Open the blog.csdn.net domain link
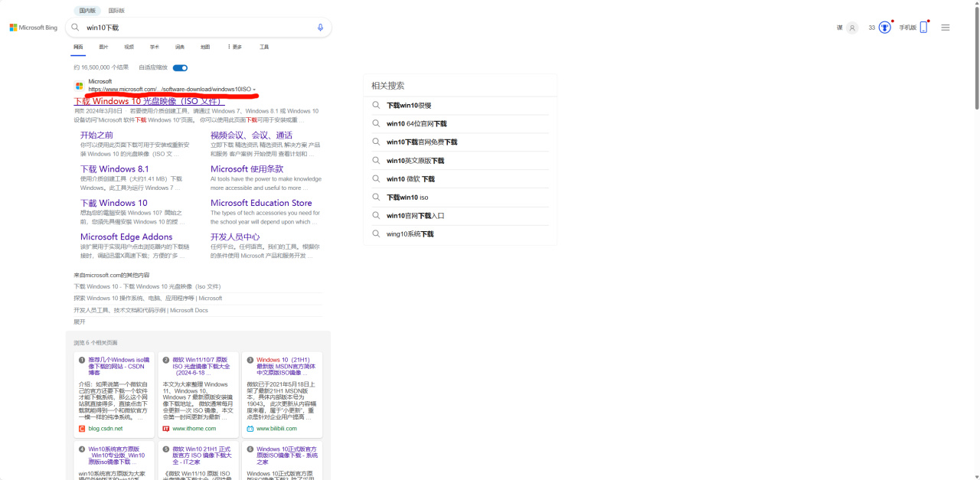 (x=105, y=429)
